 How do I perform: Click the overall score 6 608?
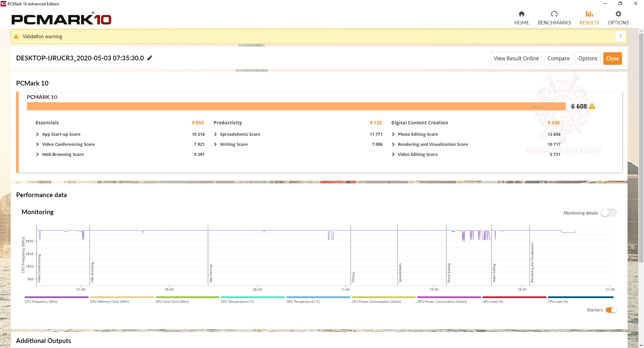coord(579,106)
